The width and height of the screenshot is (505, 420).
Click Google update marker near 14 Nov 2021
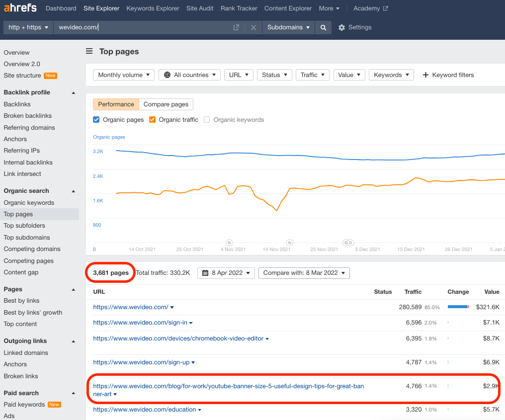pos(290,243)
